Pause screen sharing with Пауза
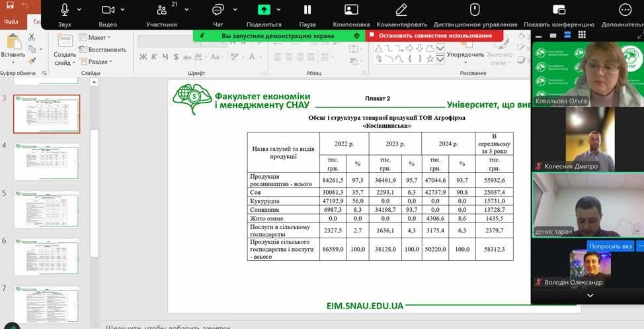 [x=307, y=10]
